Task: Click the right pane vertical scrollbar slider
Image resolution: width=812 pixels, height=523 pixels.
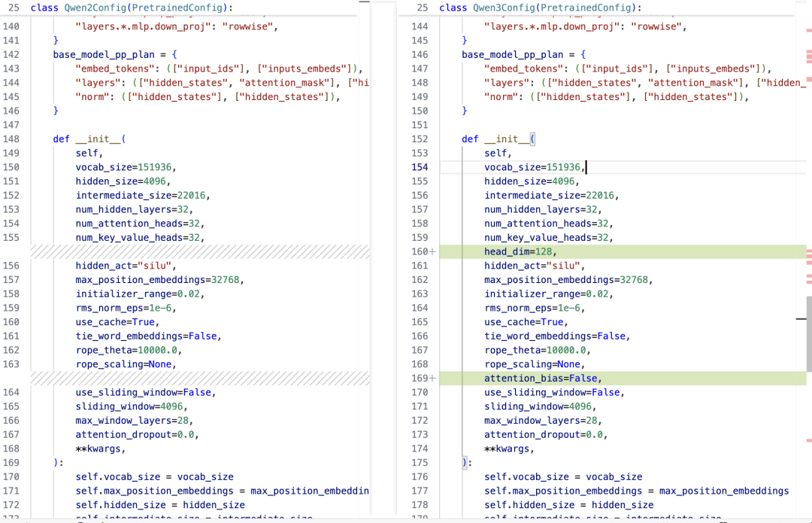Action: coord(809,334)
